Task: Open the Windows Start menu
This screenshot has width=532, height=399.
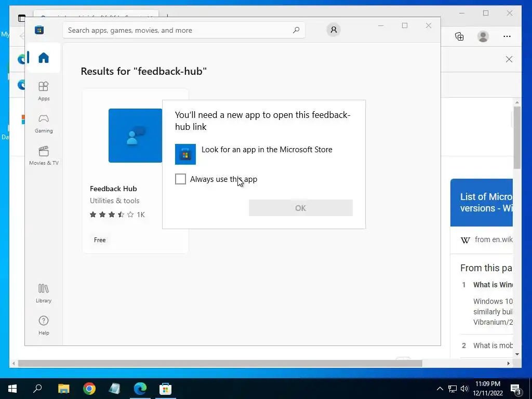Action: tap(12, 389)
